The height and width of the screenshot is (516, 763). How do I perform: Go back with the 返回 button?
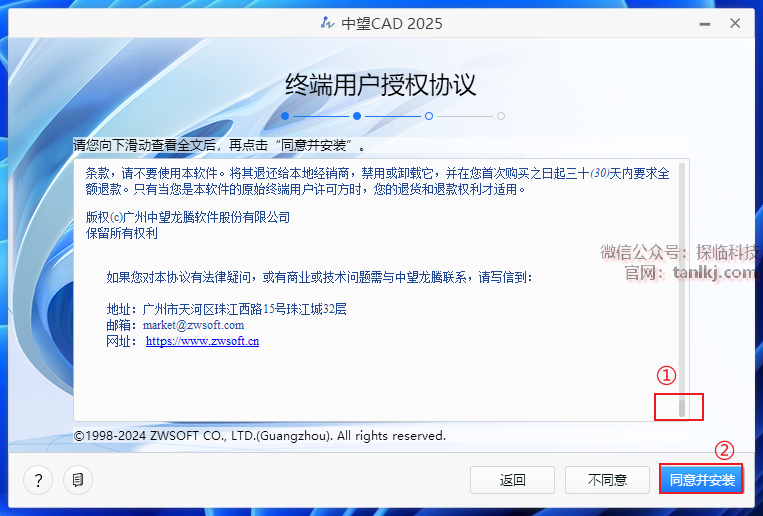(512, 479)
